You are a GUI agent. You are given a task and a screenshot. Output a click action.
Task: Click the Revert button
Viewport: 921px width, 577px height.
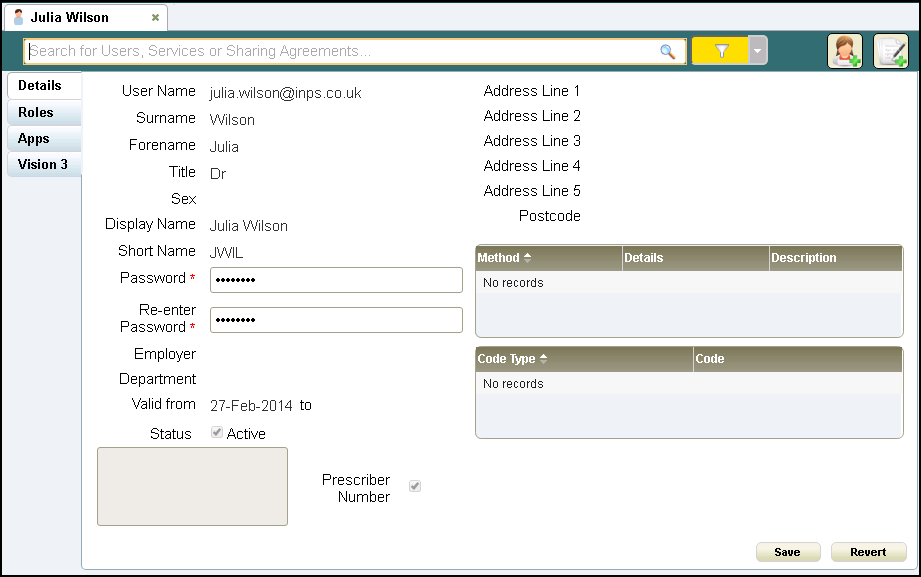tap(868, 552)
